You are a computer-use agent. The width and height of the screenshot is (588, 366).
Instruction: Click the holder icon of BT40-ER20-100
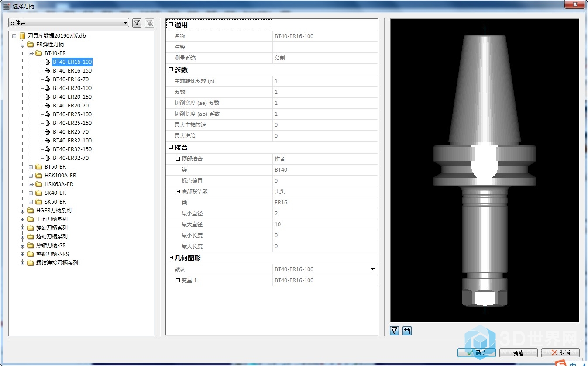(48, 88)
